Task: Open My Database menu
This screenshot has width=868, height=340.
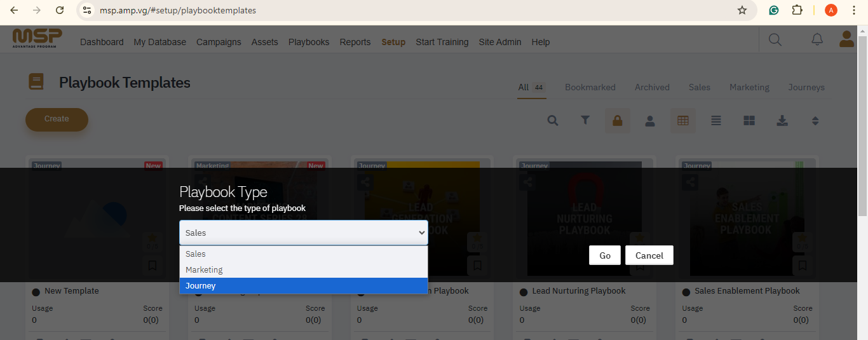Action: 160,42
